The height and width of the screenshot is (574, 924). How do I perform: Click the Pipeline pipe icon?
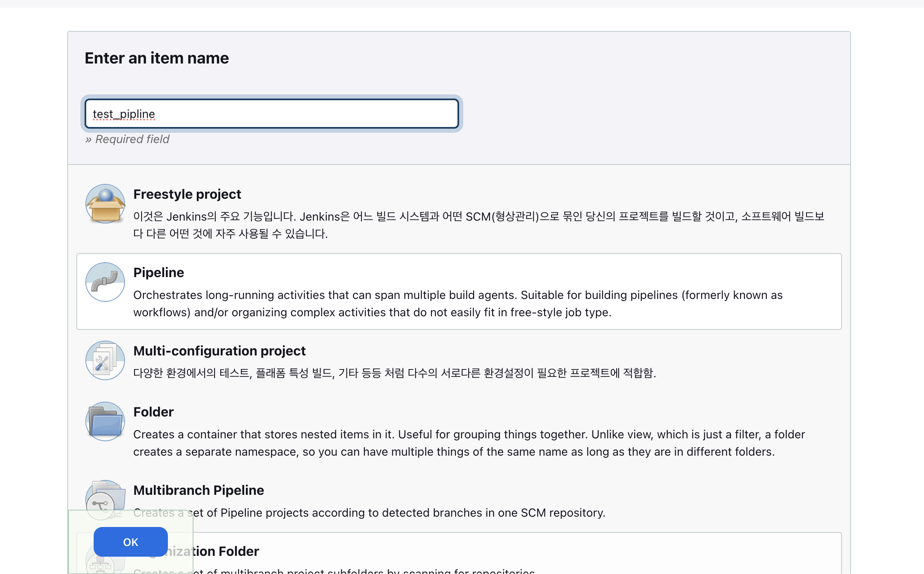(x=105, y=282)
